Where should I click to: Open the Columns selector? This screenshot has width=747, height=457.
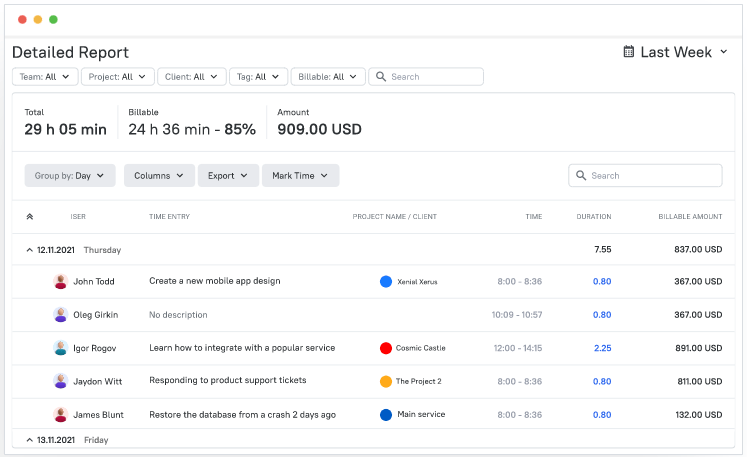[158, 176]
